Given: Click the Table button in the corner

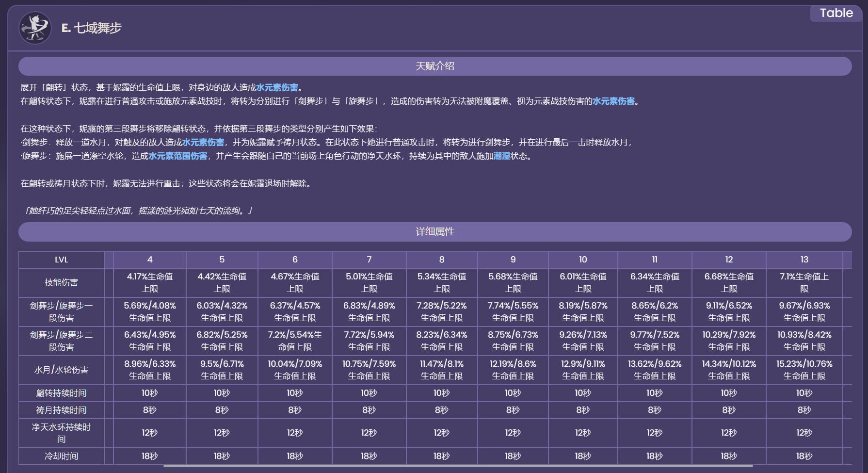Looking at the screenshot, I should [836, 13].
